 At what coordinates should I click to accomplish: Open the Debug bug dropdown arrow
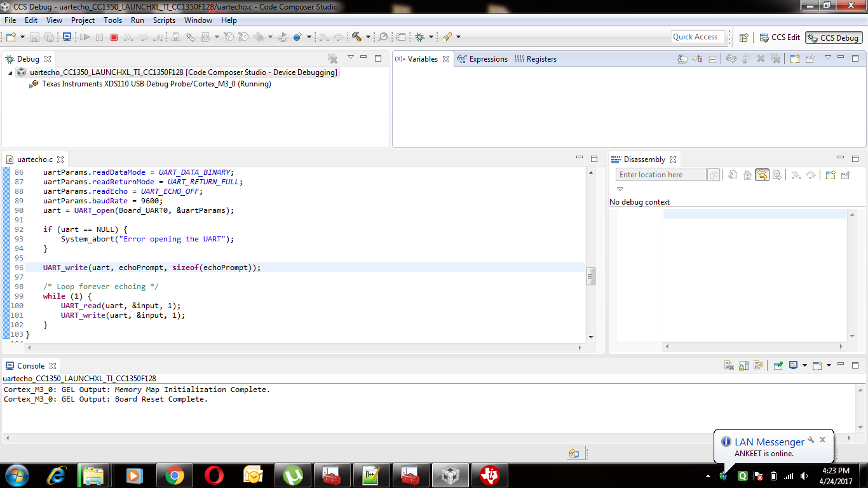[431, 37]
